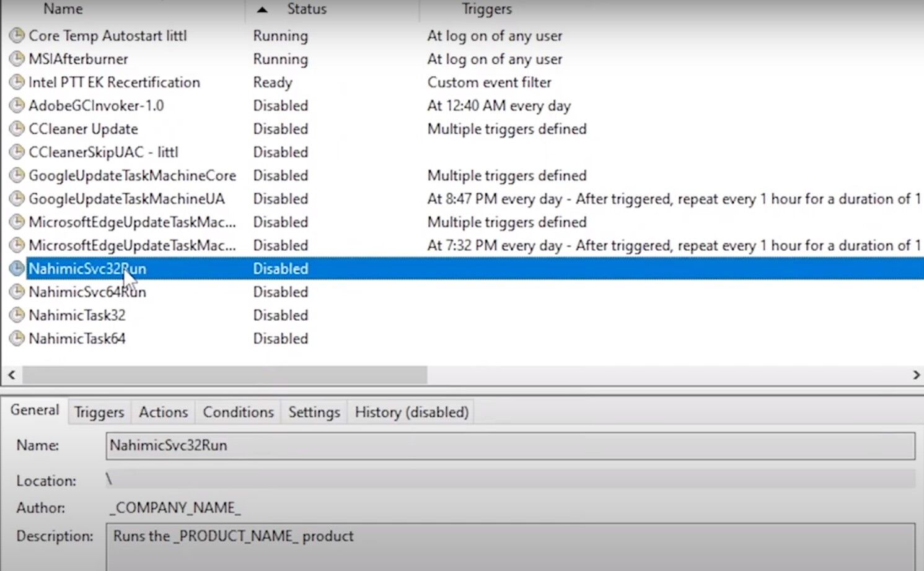Click the Ready status of Intel PTT
Image resolution: width=924 pixels, height=571 pixels.
(x=273, y=82)
